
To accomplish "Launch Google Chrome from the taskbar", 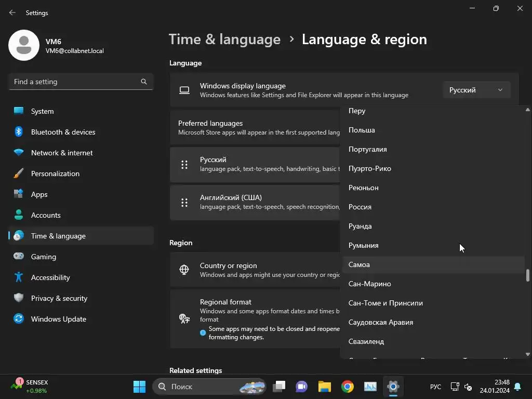I will click(x=348, y=387).
